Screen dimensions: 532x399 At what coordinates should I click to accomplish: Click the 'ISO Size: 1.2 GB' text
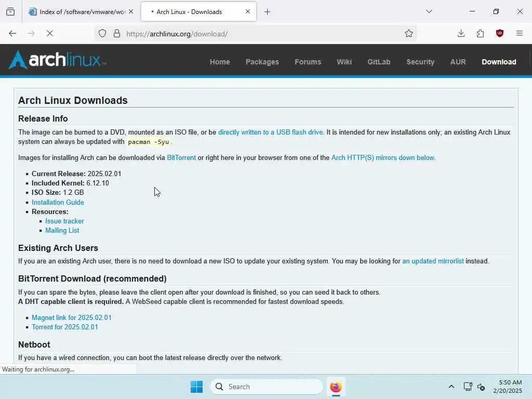point(58,192)
